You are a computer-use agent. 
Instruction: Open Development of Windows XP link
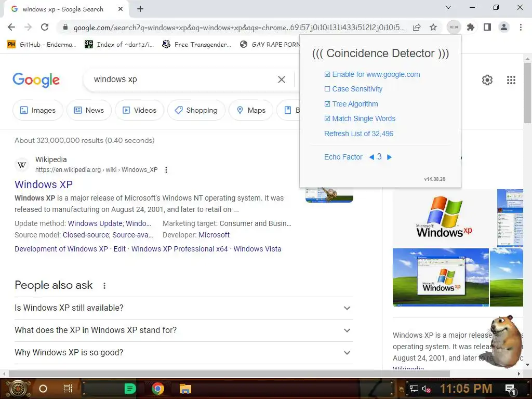coord(61,249)
